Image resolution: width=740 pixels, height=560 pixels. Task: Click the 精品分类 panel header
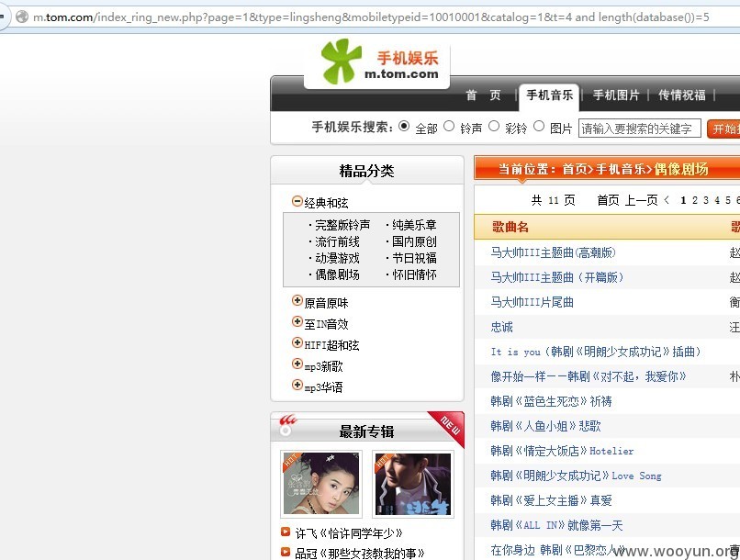coord(366,171)
